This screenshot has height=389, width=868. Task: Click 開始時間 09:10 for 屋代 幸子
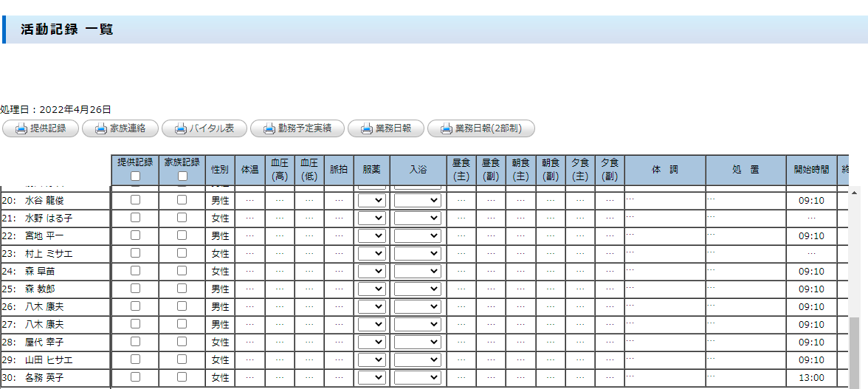coord(811,342)
